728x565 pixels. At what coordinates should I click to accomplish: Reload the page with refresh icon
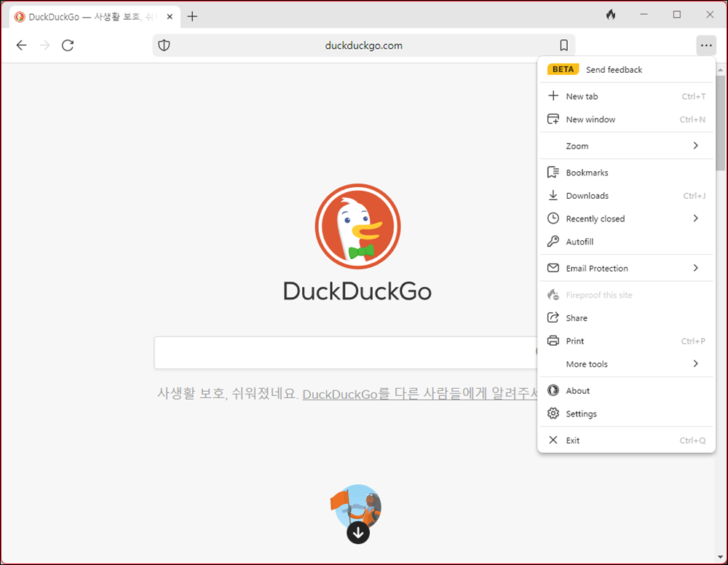[68, 45]
